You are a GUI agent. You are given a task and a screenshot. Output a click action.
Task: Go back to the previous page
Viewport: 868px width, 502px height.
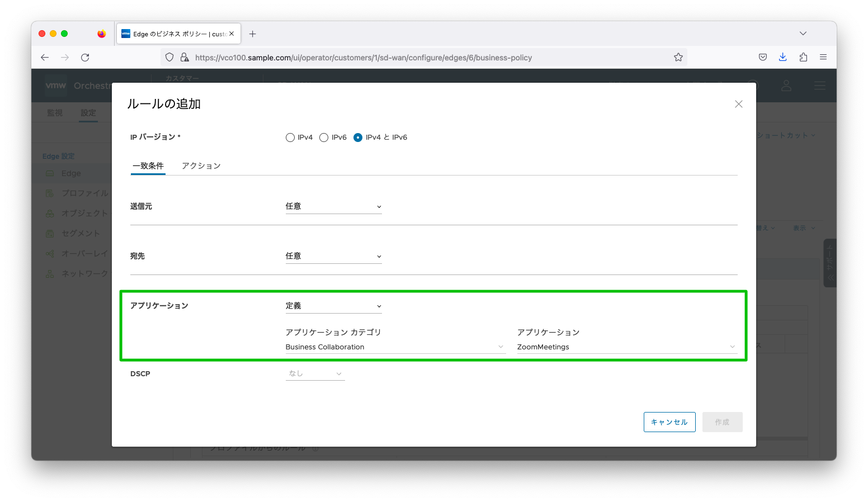pos(45,58)
